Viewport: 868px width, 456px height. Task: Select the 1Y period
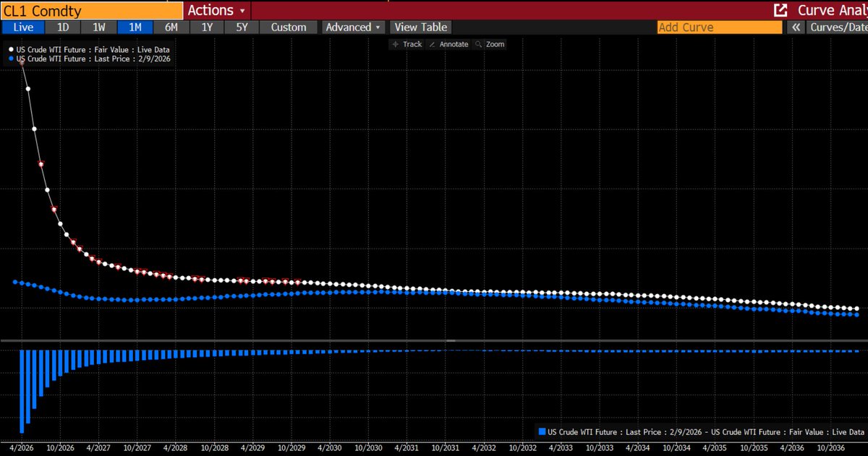207,27
